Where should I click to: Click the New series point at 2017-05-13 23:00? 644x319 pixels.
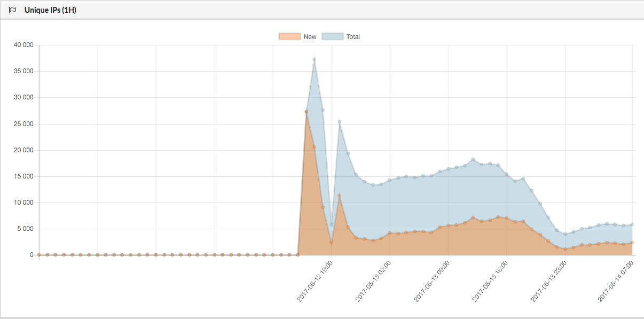(x=565, y=249)
